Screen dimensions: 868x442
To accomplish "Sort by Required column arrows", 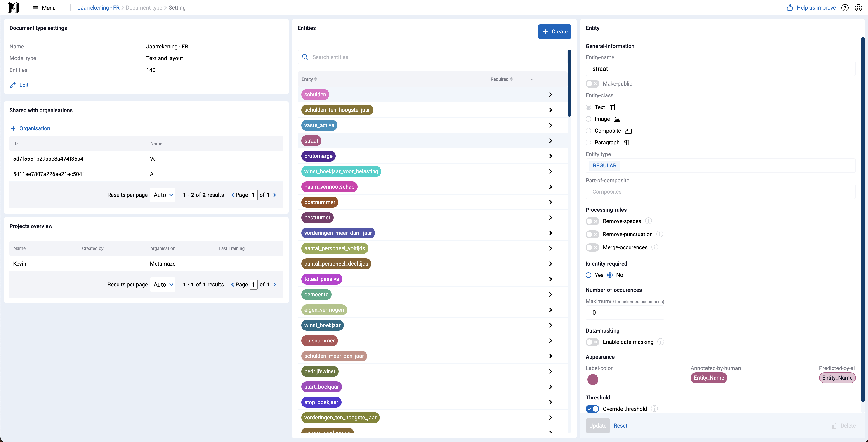I will pyautogui.click(x=511, y=79).
